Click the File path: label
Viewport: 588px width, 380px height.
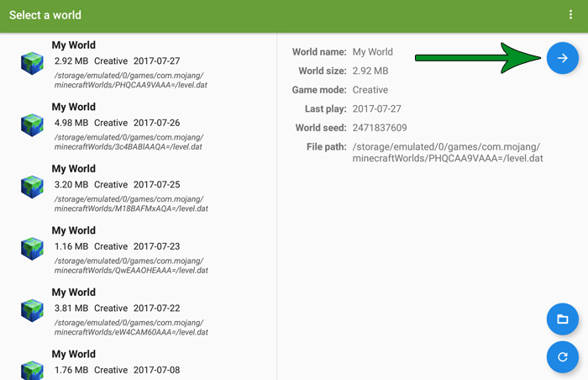click(326, 146)
